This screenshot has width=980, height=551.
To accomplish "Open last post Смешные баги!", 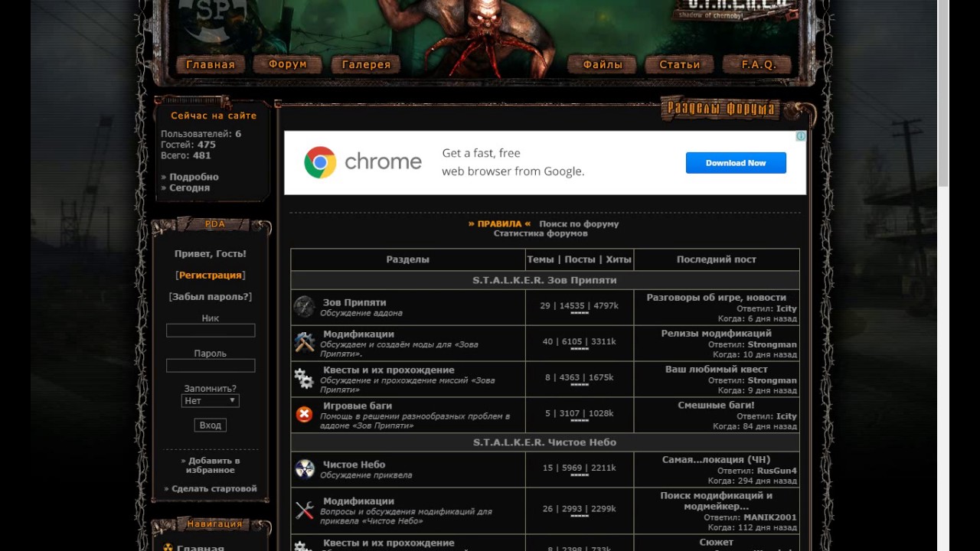I will point(717,405).
